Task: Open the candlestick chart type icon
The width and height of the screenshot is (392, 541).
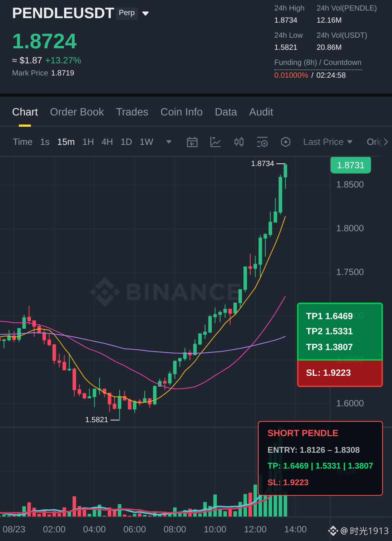Action: 239,142
